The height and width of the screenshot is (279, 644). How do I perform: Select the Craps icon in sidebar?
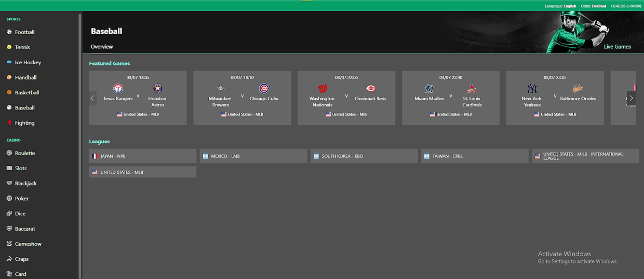click(x=9, y=259)
